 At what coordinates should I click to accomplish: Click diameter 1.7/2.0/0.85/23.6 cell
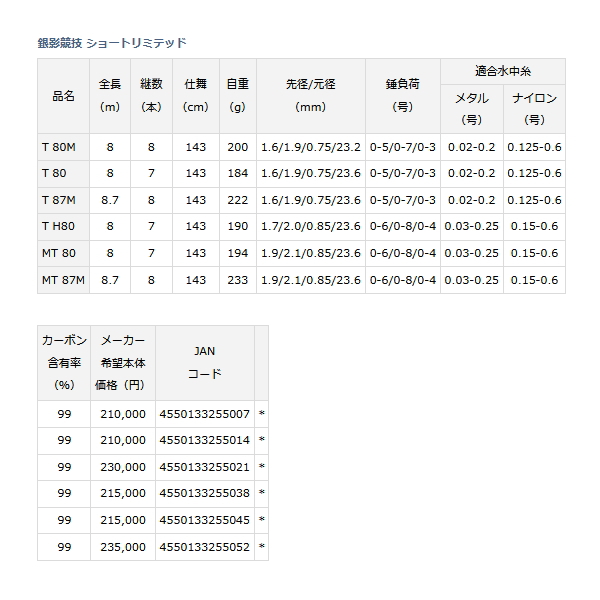(x=311, y=227)
